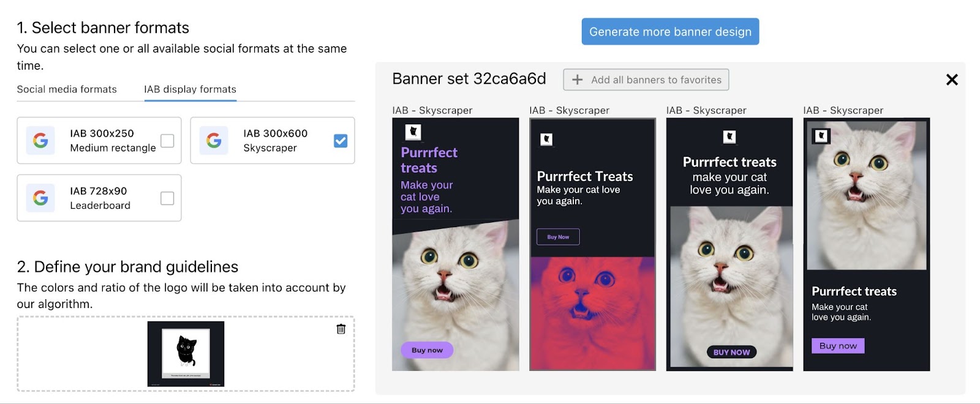
Task: Uncheck the IAB 300x600 Skyscraper checkbox
Action: [341, 141]
